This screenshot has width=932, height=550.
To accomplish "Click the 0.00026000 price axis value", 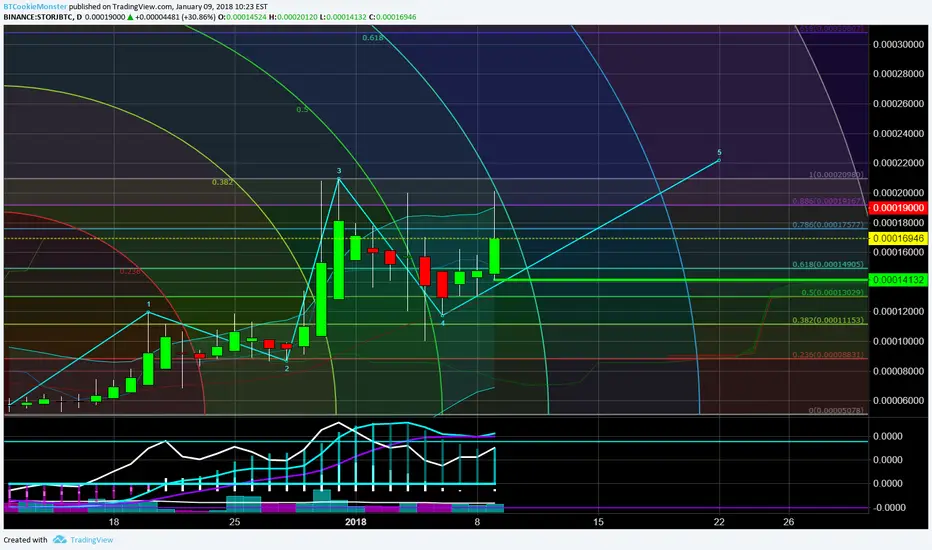I will 898,103.
